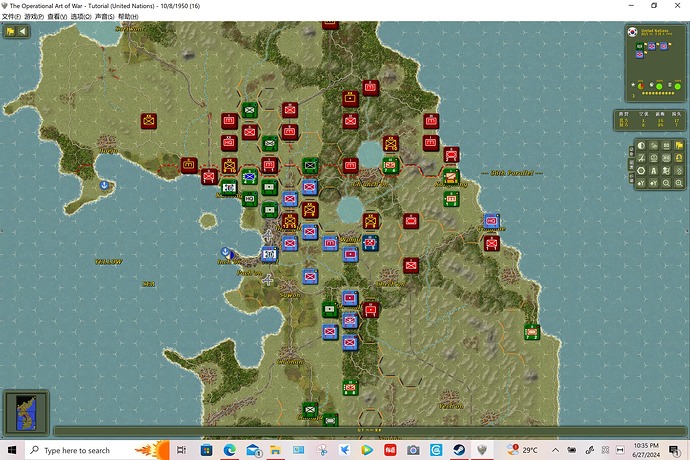Toggle the hexagon grid icon
The height and width of the screenshot is (460, 690).
point(641,171)
